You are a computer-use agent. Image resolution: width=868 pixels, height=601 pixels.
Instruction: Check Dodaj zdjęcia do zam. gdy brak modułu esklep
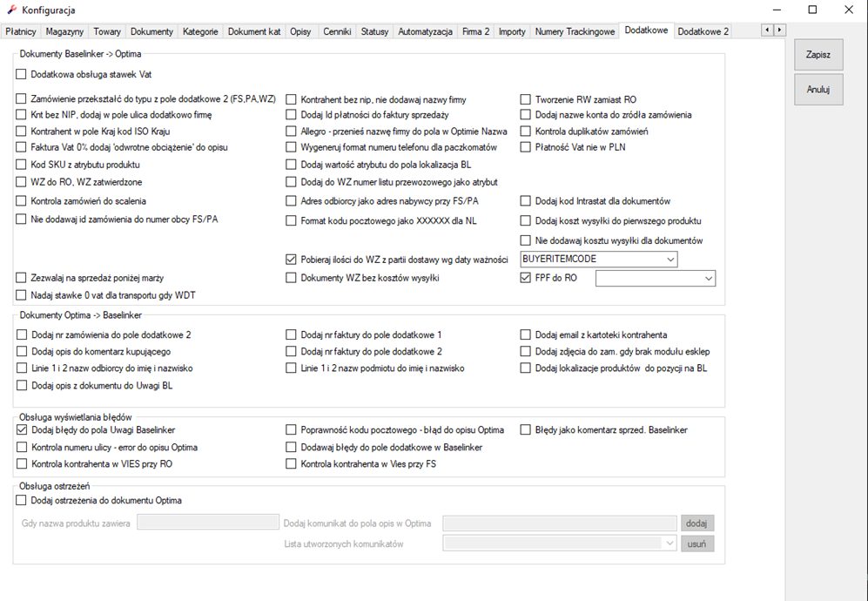tap(525, 351)
